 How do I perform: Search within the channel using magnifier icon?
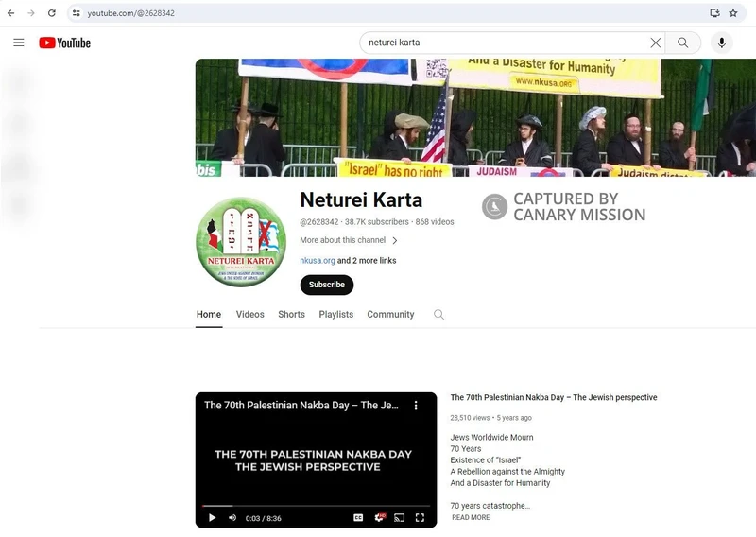438,315
